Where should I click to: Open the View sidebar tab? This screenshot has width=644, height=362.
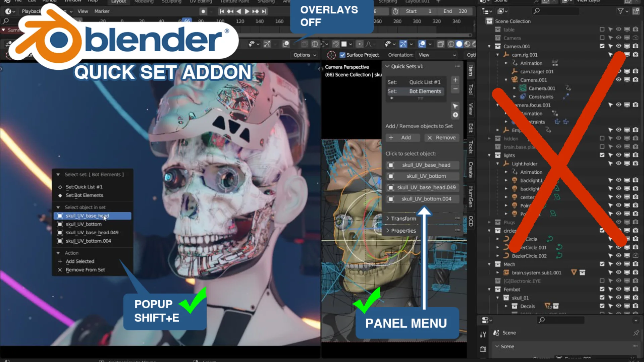[x=471, y=109]
